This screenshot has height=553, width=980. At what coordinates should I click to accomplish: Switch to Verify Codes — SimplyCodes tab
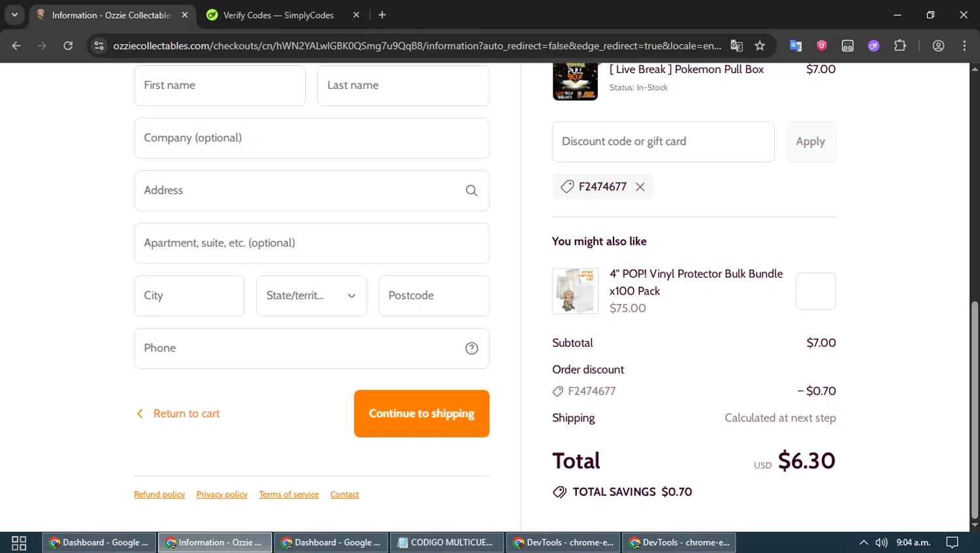pyautogui.click(x=278, y=15)
